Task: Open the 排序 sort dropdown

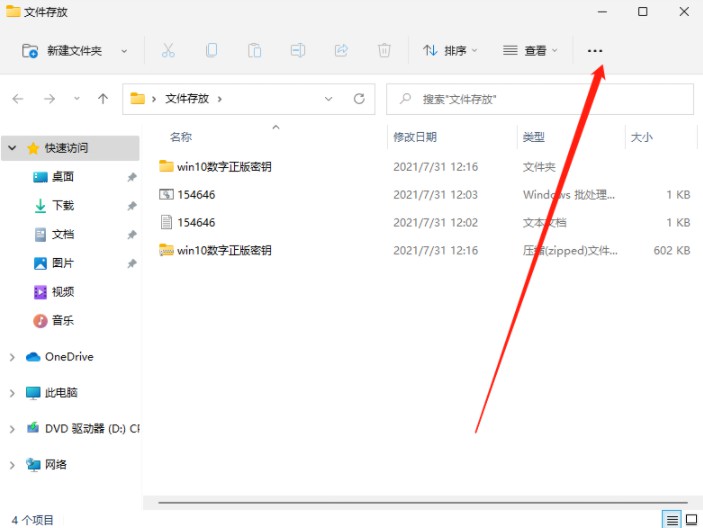Action: [450, 50]
